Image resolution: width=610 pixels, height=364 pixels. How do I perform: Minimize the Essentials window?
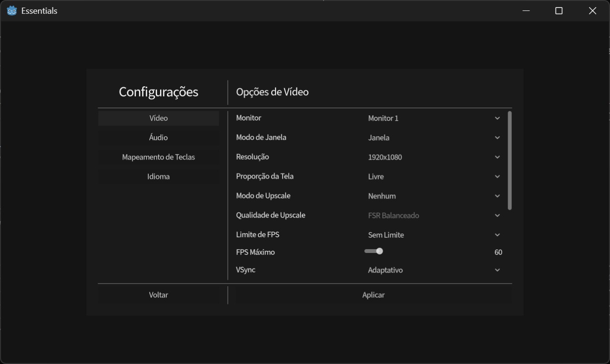[526, 10]
